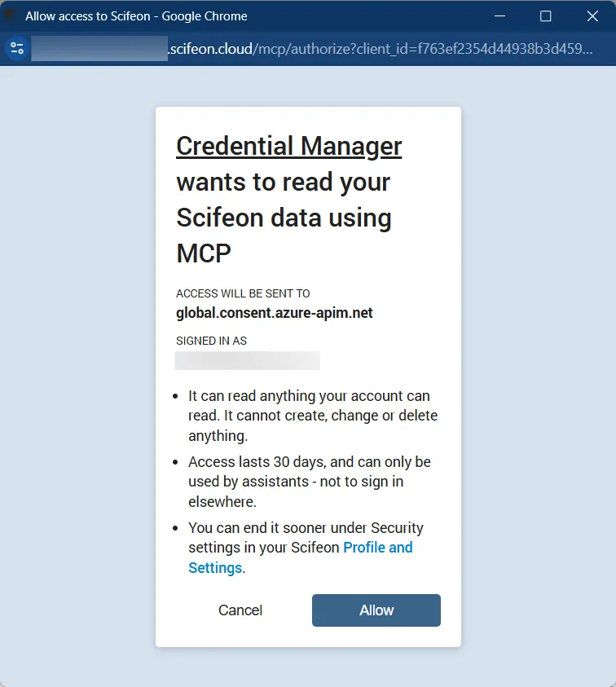Click the ACCESS WILL BE SENT TO label
Viewport: 616px width, 687px height.
tap(243, 293)
